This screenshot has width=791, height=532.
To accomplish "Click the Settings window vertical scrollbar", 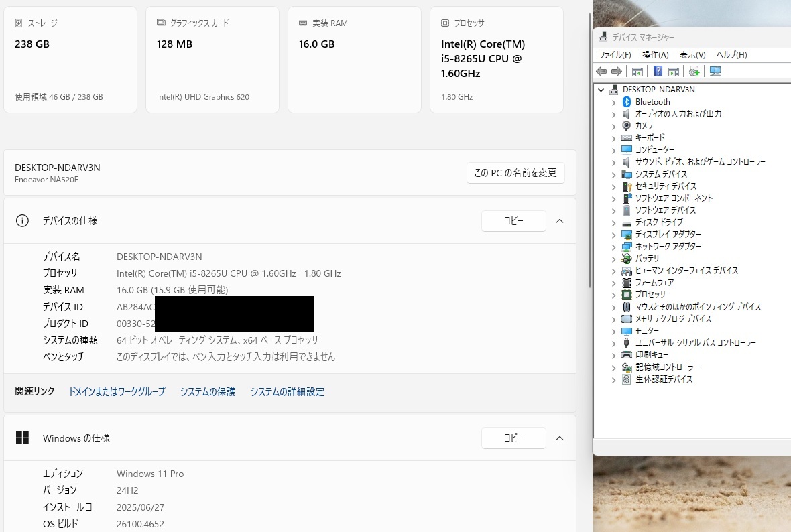I will tap(589, 151).
